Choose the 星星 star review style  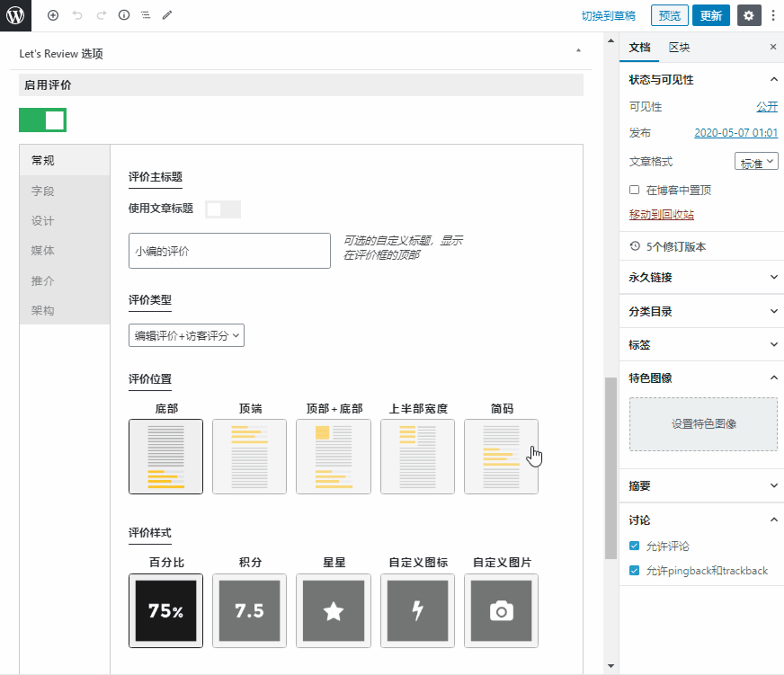(x=334, y=610)
